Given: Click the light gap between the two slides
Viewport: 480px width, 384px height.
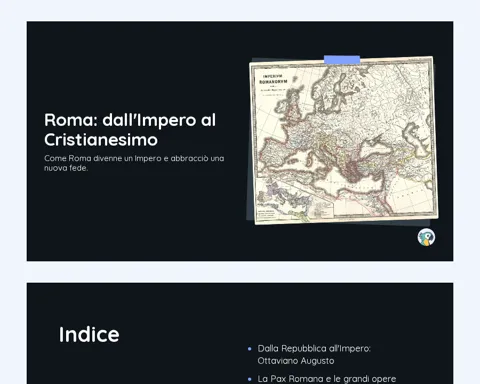Looking at the screenshot, I should pos(240,272).
